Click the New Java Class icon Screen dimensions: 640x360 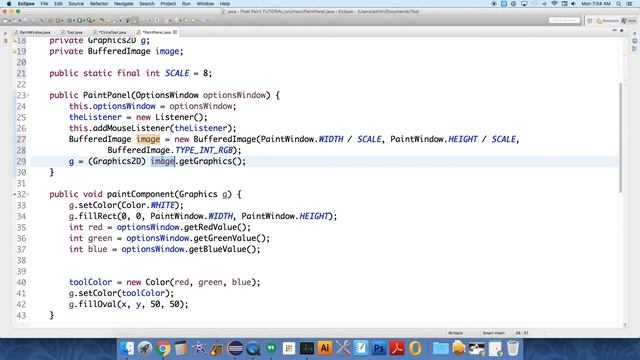[58, 20]
